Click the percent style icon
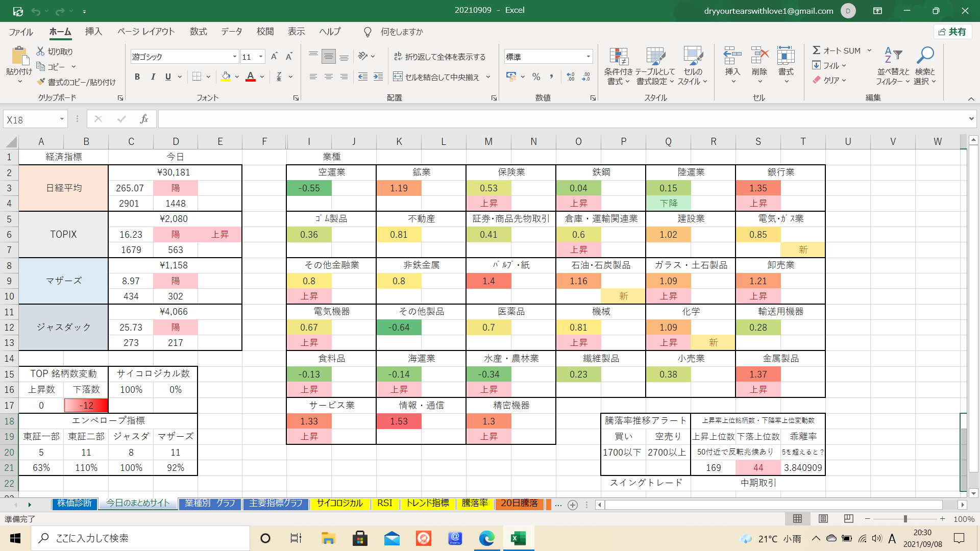The height and width of the screenshot is (551, 980). tap(536, 77)
